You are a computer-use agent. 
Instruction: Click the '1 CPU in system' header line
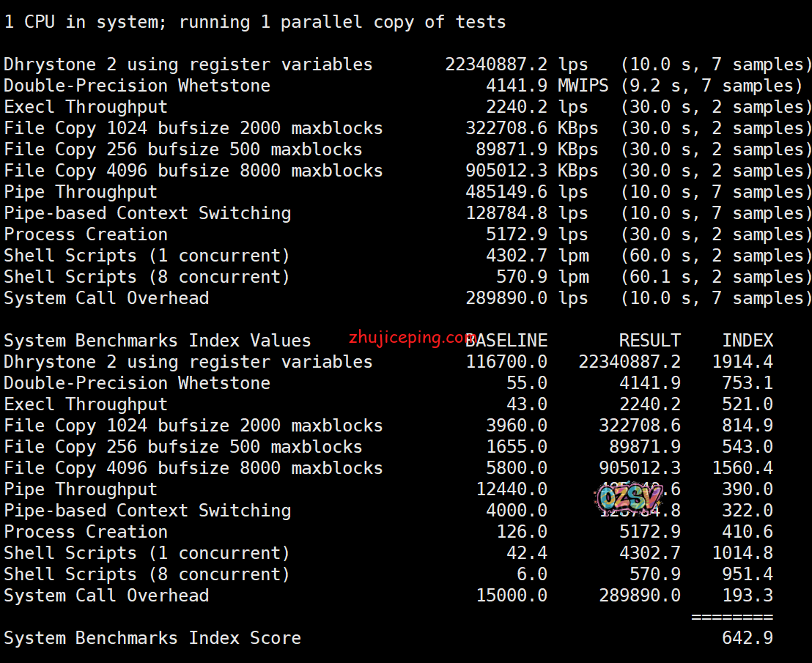click(x=254, y=22)
